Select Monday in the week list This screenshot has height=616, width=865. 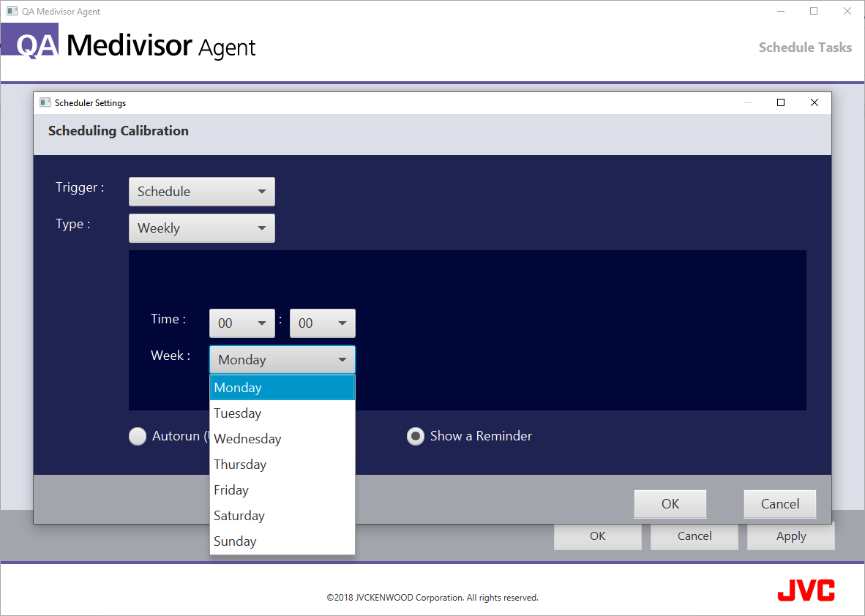point(282,388)
